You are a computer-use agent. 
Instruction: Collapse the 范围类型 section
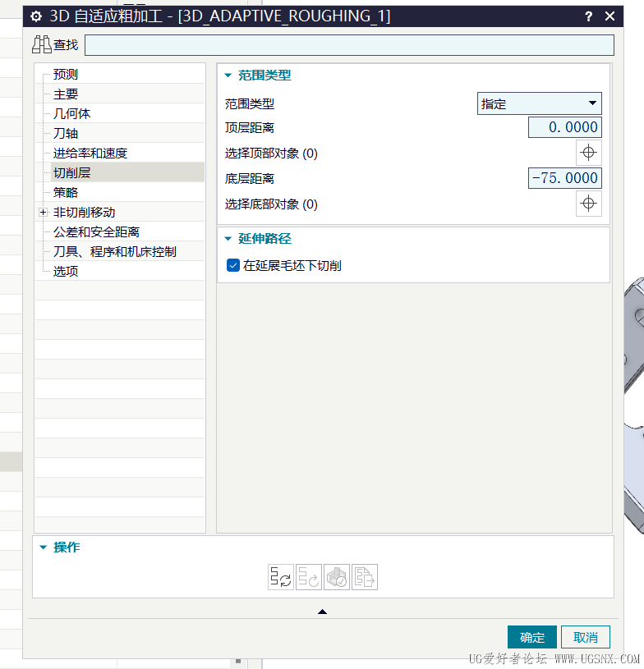coord(228,76)
